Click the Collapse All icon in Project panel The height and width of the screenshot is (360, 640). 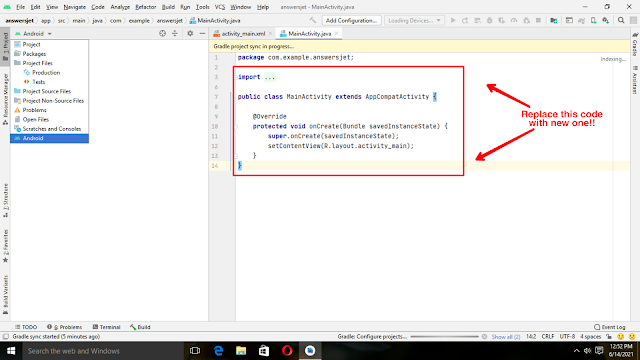coord(175,33)
